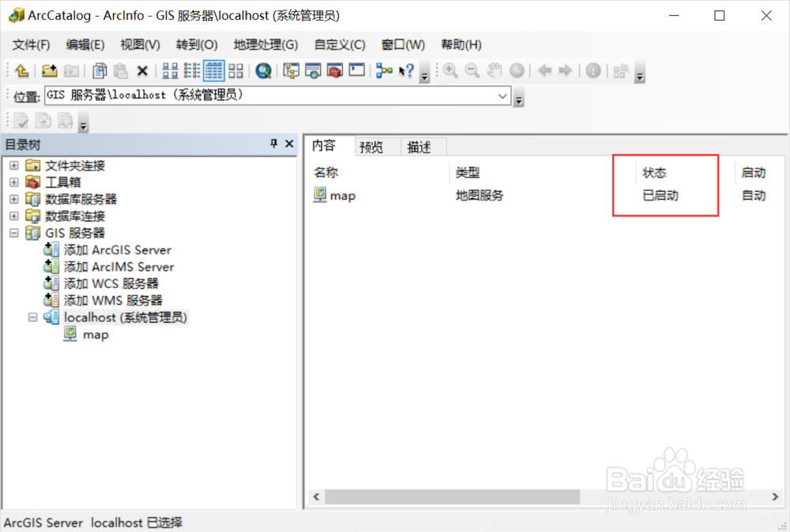Screen dimensions: 790x532
Task: Go up one level in the catalog
Action: point(21,71)
